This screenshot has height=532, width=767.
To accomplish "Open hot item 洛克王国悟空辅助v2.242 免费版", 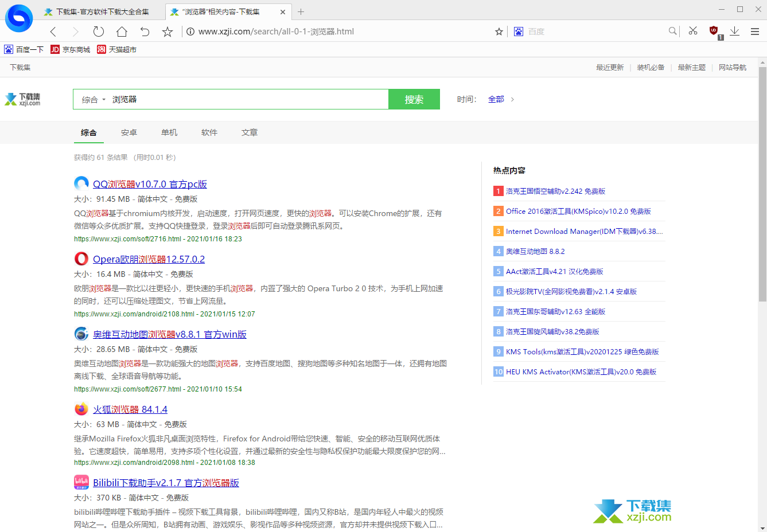I will click(x=555, y=191).
